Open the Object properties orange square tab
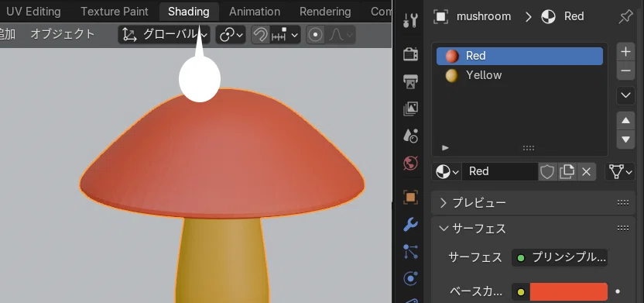Viewport: 644px width, 303px height. (410, 198)
